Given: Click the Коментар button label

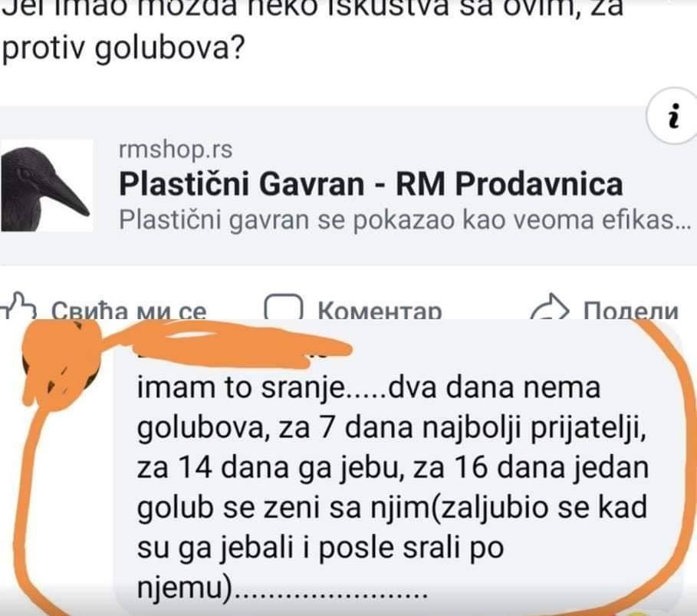Looking at the screenshot, I should (380, 310).
